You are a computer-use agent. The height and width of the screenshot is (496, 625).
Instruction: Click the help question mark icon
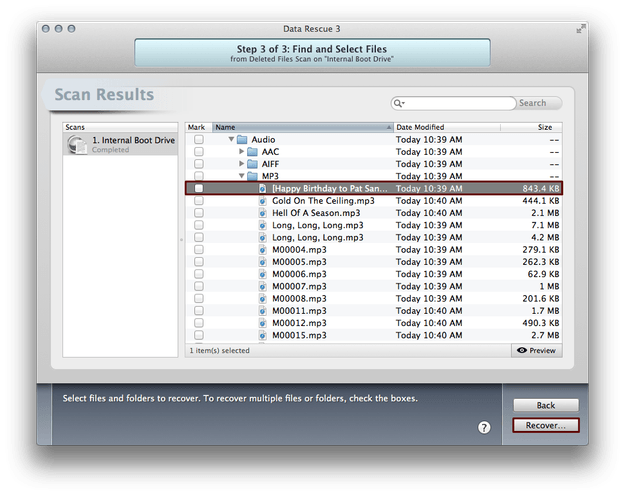tap(484, 428)
